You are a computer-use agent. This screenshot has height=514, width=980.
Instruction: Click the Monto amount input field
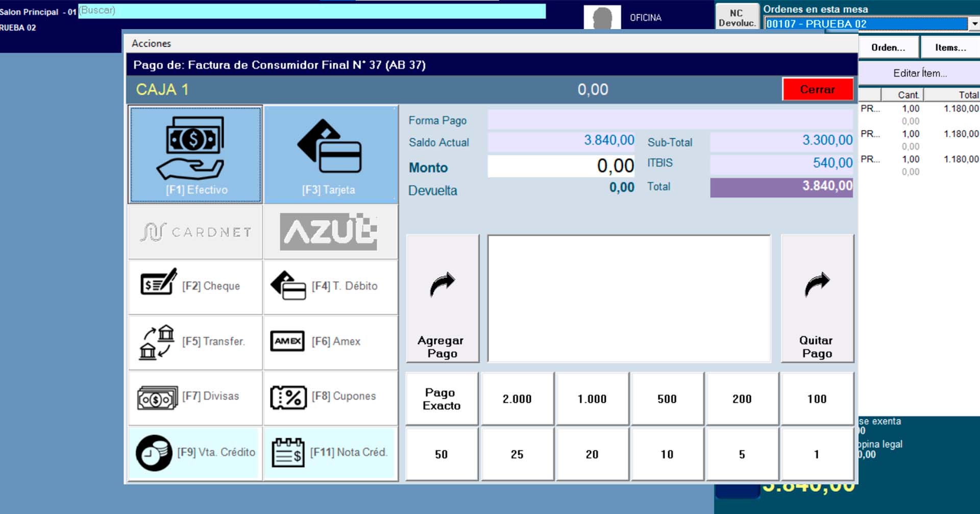coord(561,166)
